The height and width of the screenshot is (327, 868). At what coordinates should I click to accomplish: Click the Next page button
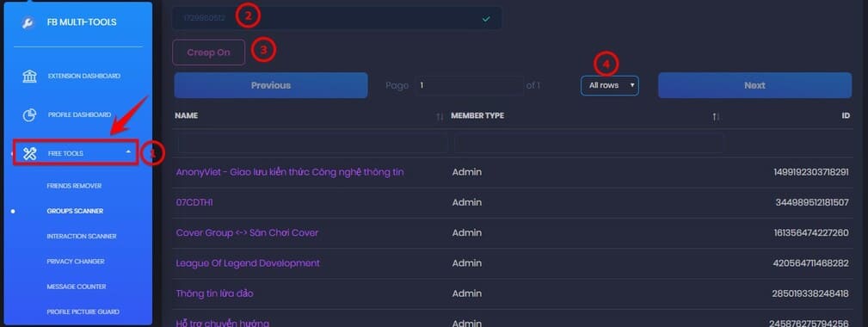click(x=754, y=85)
